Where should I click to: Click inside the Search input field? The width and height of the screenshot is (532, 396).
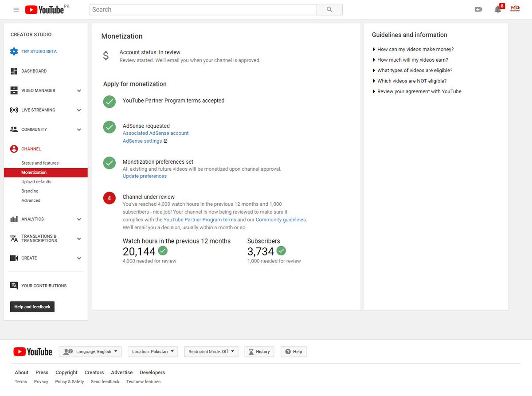tap(203, 9)
